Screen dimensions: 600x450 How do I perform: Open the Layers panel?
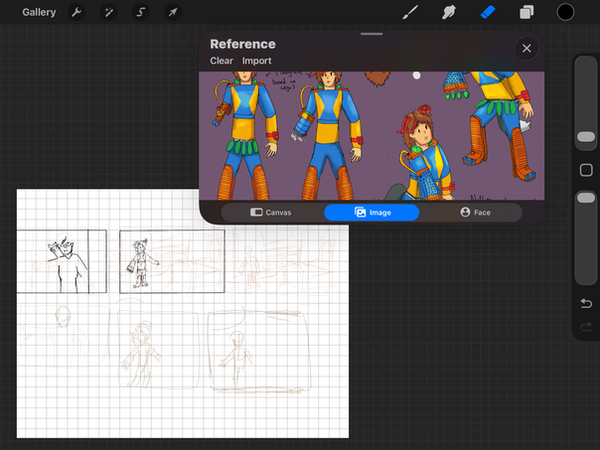(527, 12)
